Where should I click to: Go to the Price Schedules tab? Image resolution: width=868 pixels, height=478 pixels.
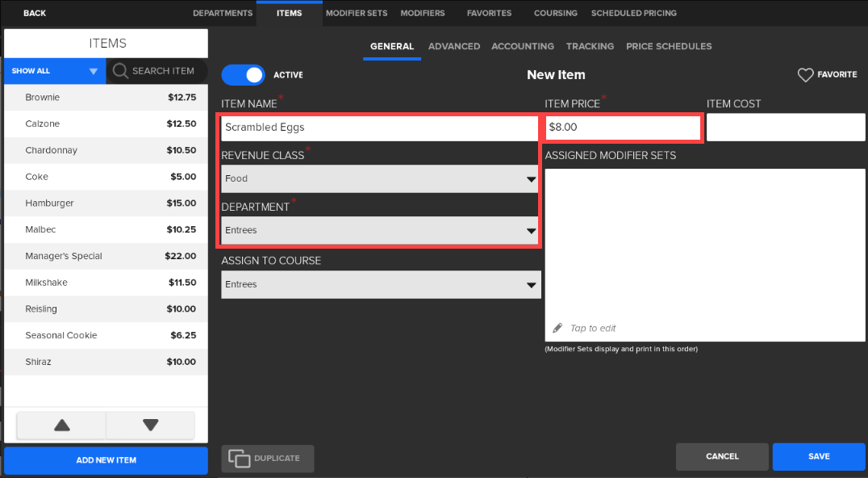[669, 47]
